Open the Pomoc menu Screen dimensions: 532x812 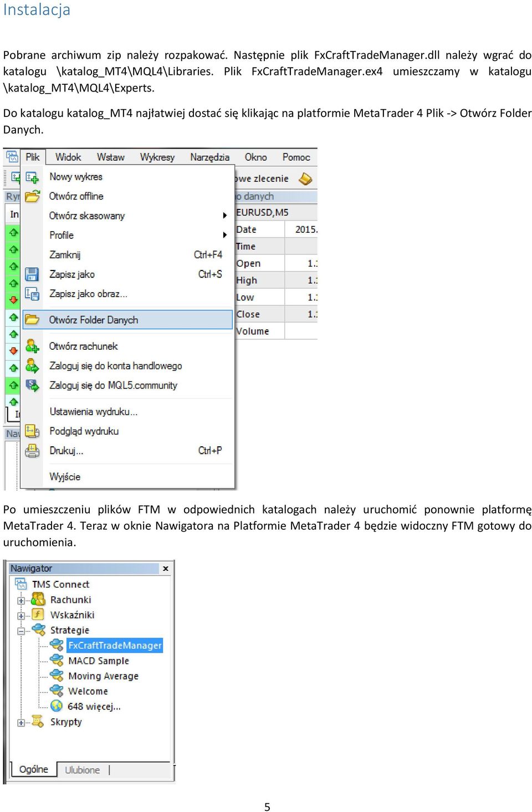tap(296, 157)
